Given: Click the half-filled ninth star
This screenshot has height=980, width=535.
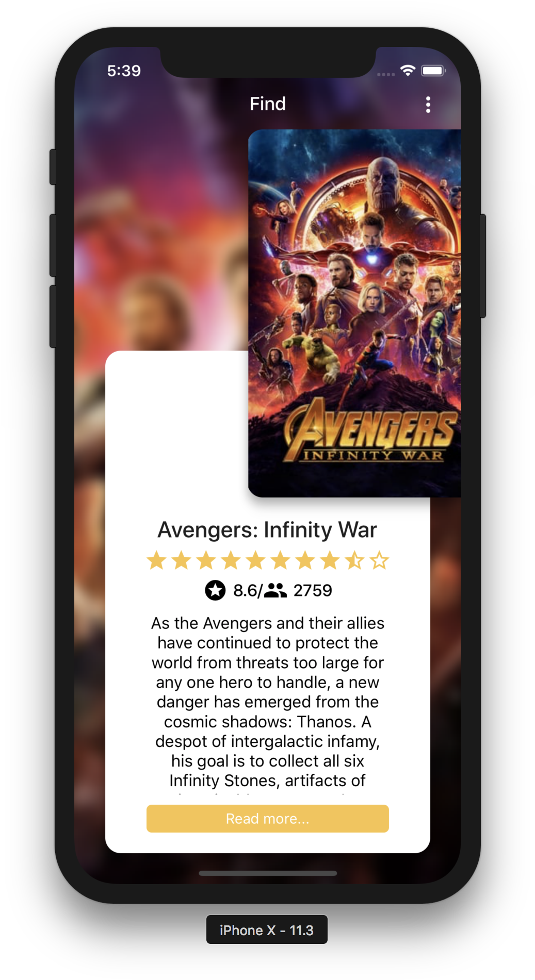Looking at the screenshot, I should pyautogui.click(x=354, y=560).
